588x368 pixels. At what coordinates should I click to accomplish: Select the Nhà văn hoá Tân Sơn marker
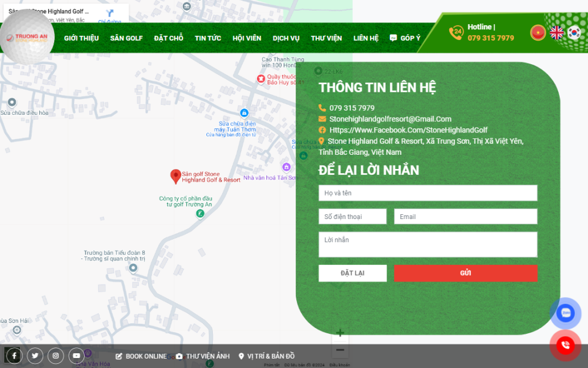(x=286, y=167)
